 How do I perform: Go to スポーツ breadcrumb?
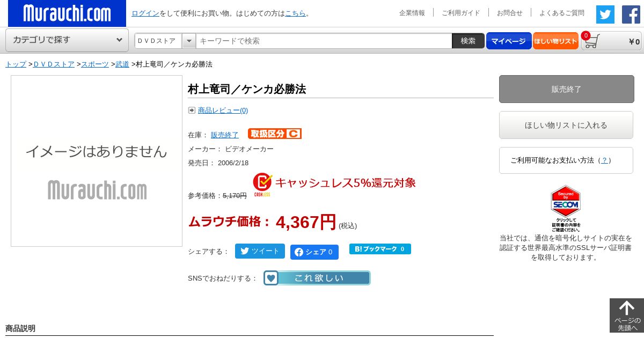tap(95, 64)
